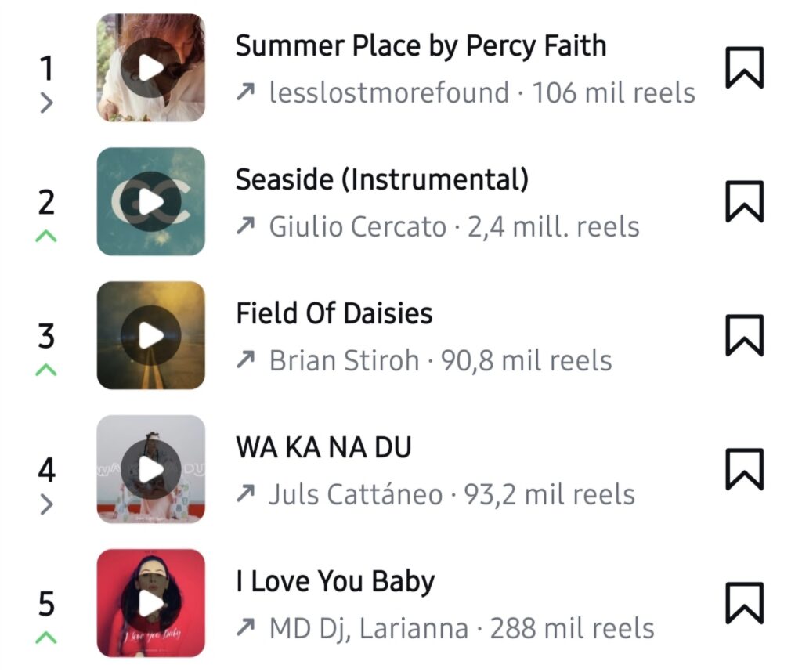Toggle bookmark for WA KA NA DU

744,469
